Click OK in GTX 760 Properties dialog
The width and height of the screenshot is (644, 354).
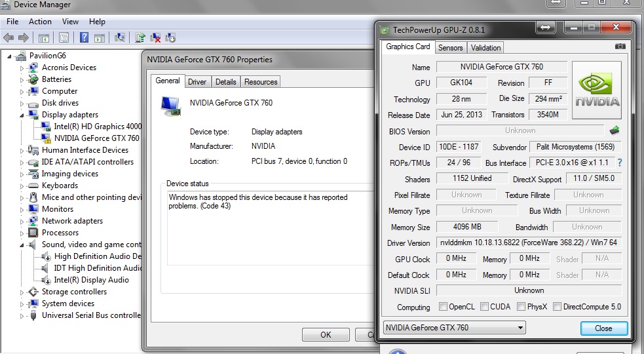pyautogui.click(x=326, y=335)
